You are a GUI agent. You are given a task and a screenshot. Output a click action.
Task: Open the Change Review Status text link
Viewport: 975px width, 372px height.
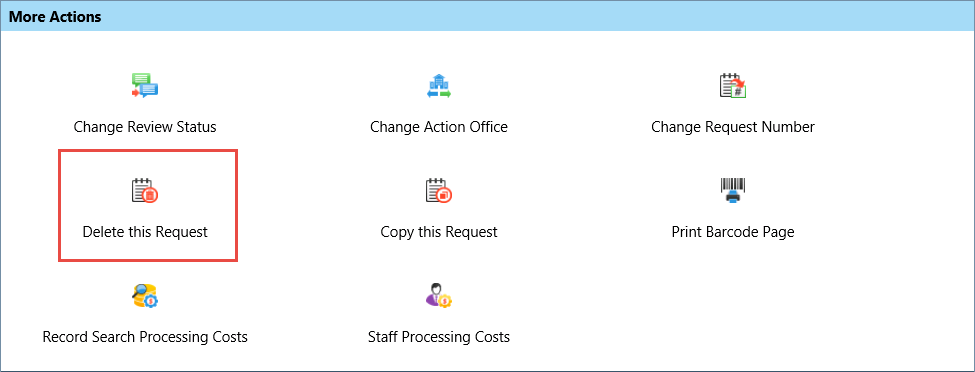pos(145,127)
